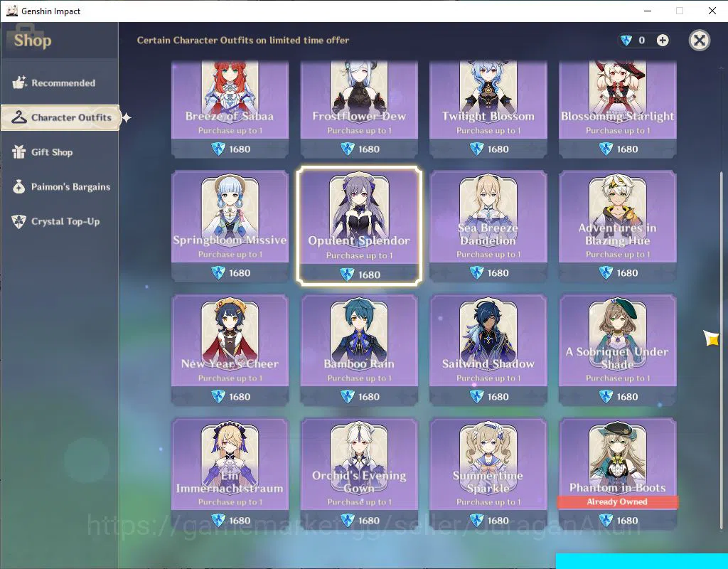
Task: Click the crystal icon under A Sobriquet Under Shade
Action: click(x=606, y=397)
